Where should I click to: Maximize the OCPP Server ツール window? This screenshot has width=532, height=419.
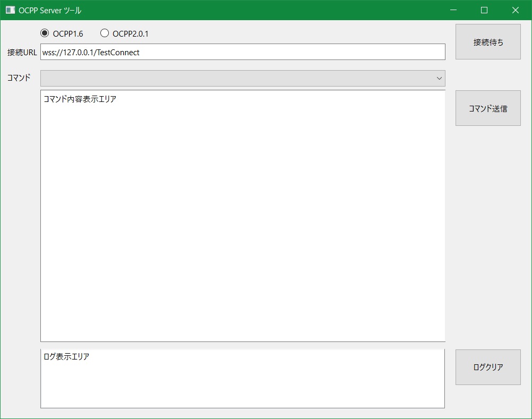pyautogui.click(x=484, y=10)
